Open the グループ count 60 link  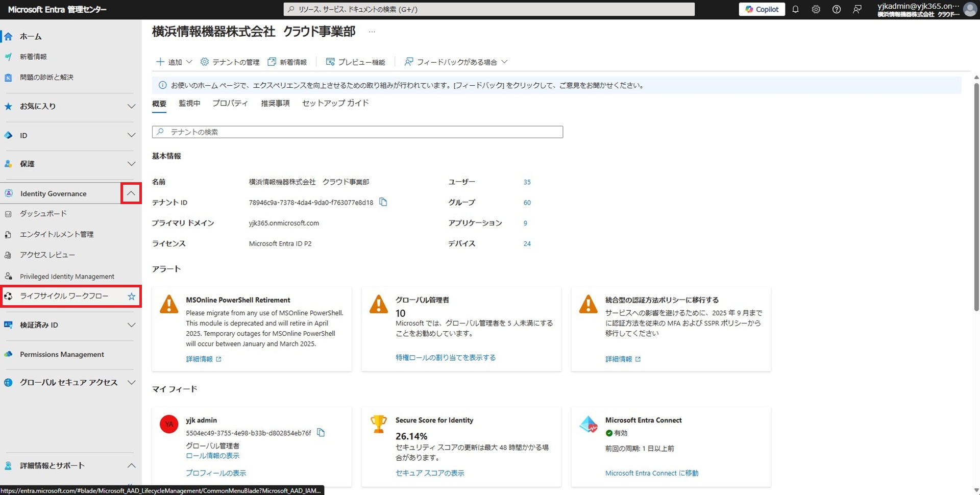[x=527, y=203]
